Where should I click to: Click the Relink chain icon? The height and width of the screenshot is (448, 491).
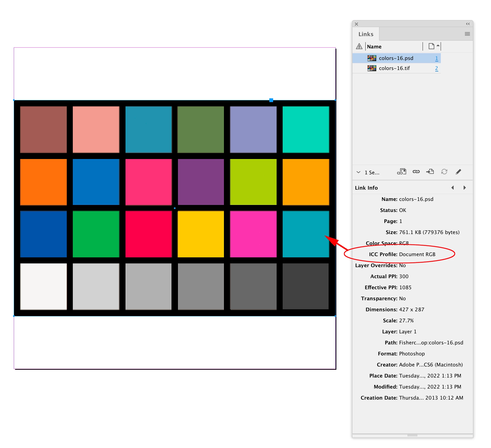click(416, 172)
